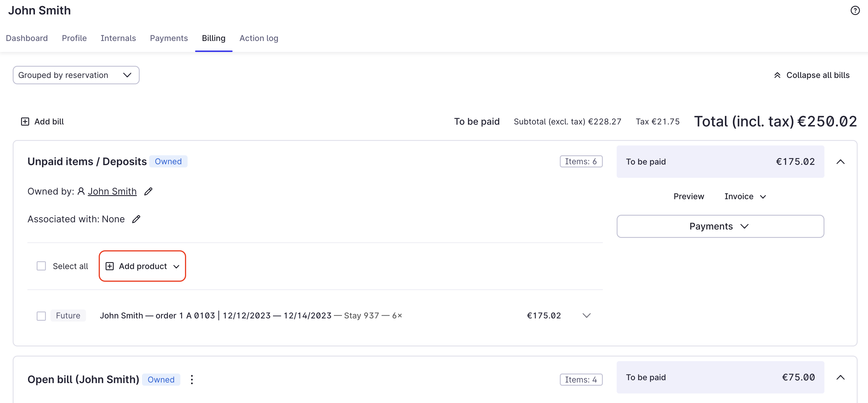The image size is (868, 403).
Task: Click the person icon beside Owned by
Action: (x=81, y=191)
